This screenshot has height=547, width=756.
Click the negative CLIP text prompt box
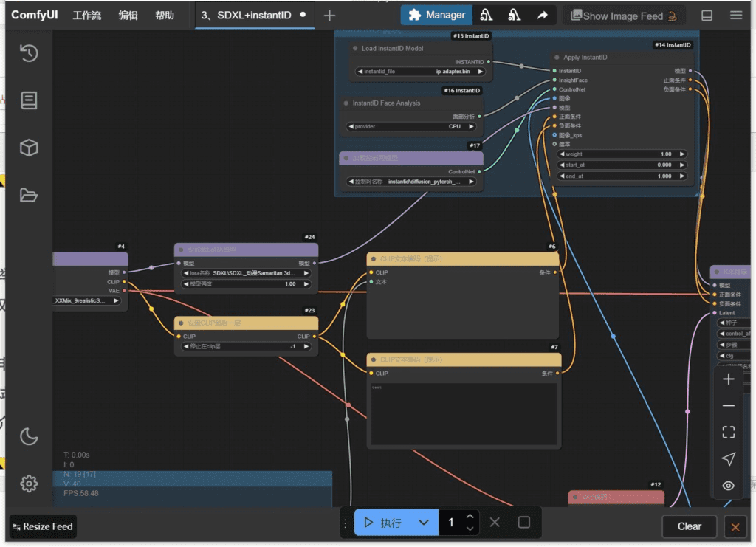[x=463, y=413]
